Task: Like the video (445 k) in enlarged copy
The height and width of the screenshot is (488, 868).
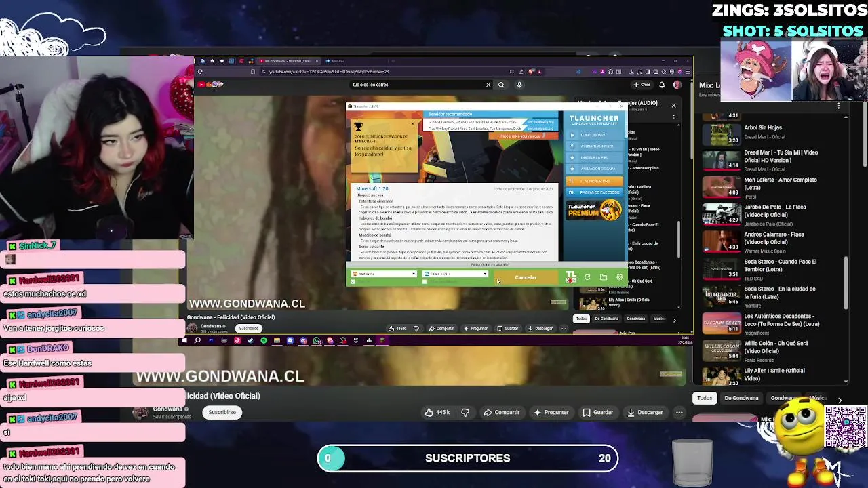Action: coord(437,412)
